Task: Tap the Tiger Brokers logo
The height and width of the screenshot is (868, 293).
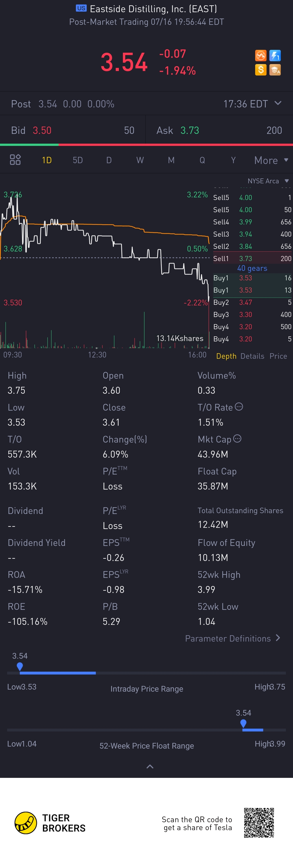Action: click(50, 822)
